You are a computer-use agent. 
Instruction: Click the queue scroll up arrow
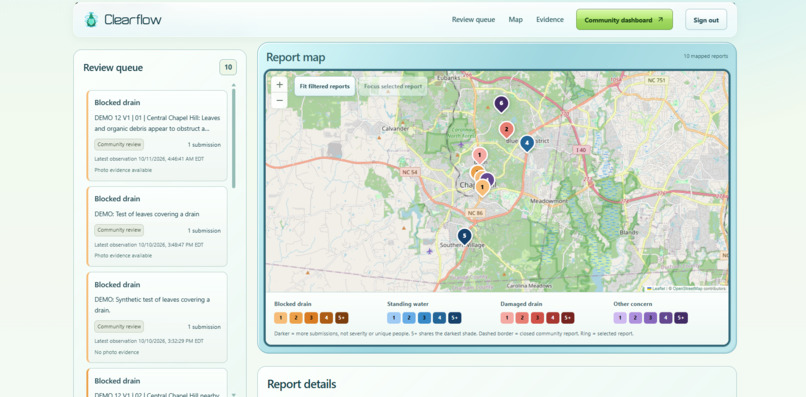point(234,85)
